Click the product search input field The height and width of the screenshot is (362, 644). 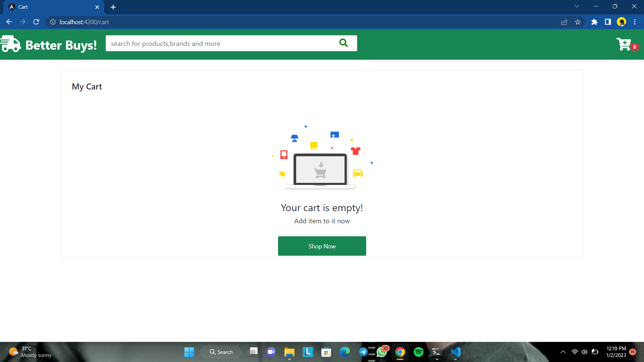click(218, 43)
